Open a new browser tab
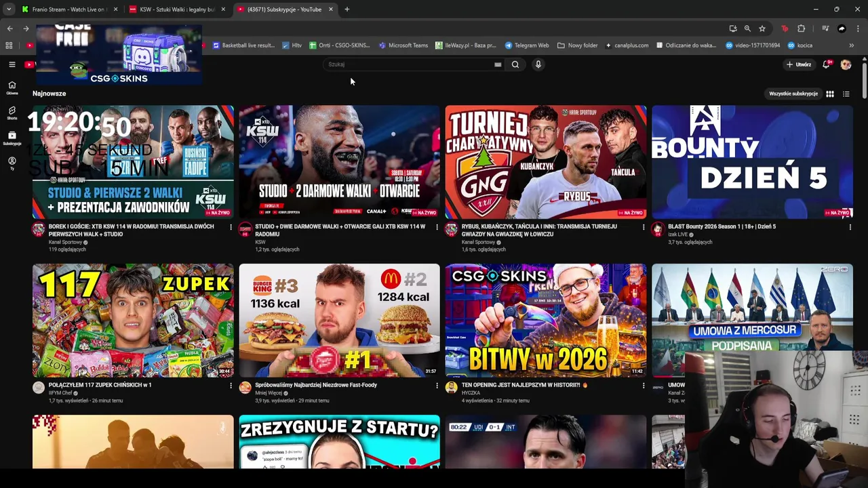868x488 pixels. (x=347, y=9)
